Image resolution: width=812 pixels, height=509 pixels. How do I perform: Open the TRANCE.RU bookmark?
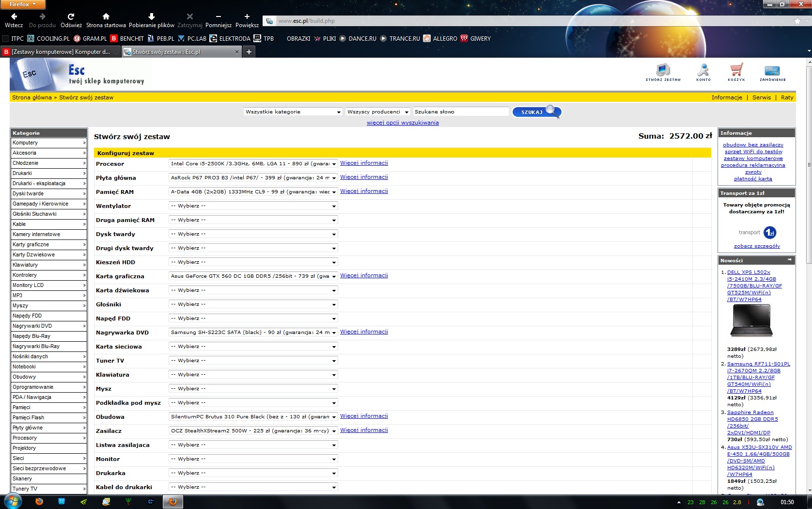(x=400, y=39)
